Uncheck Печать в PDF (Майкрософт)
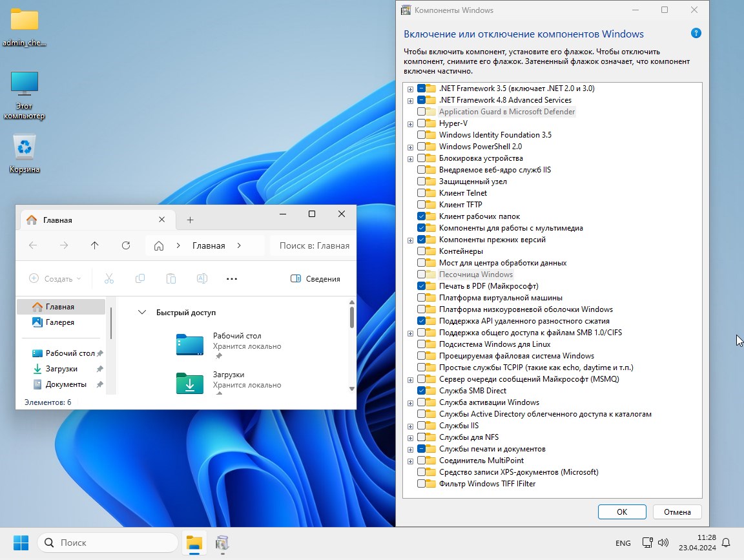This screenshot has width=744, height=560. click(x=422, y=286)
